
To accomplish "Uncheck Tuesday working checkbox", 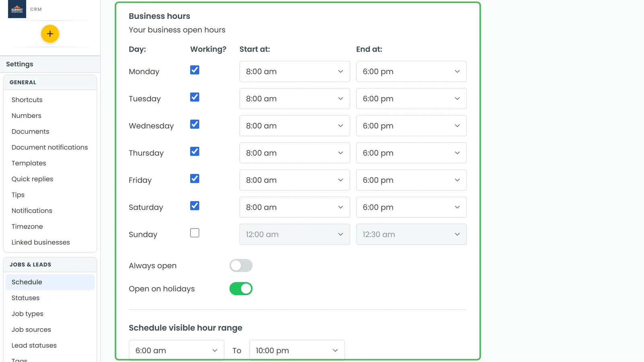I will coord(195,97).
